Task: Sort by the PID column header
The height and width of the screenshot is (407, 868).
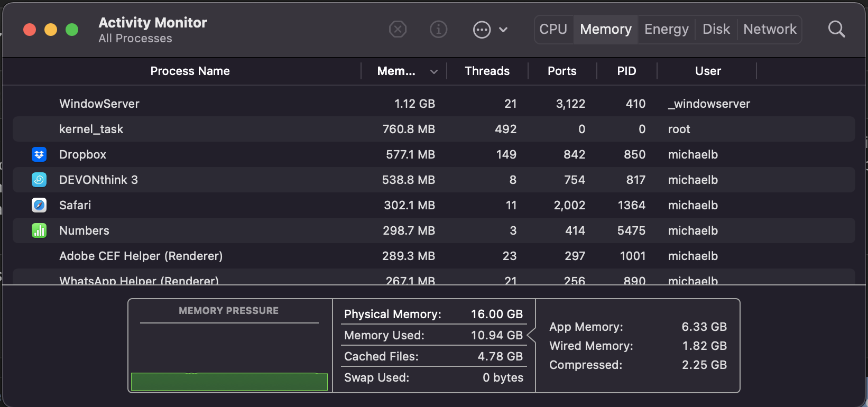Action: point(626,71)
